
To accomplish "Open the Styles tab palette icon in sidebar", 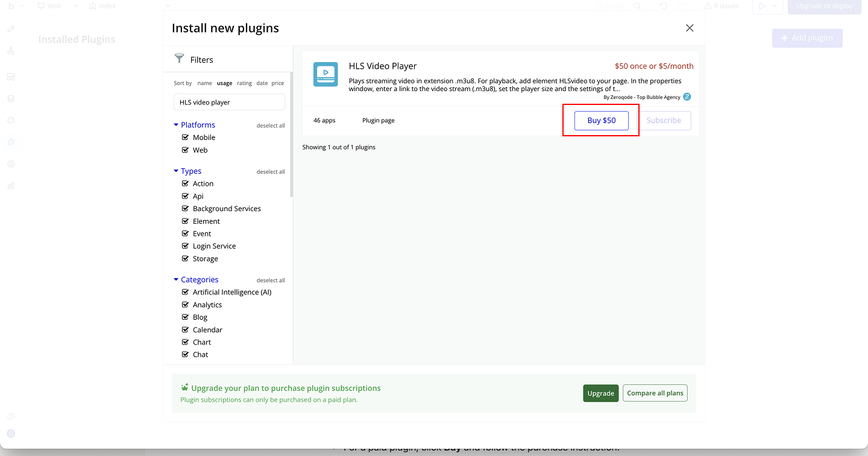I will [11, 120].
